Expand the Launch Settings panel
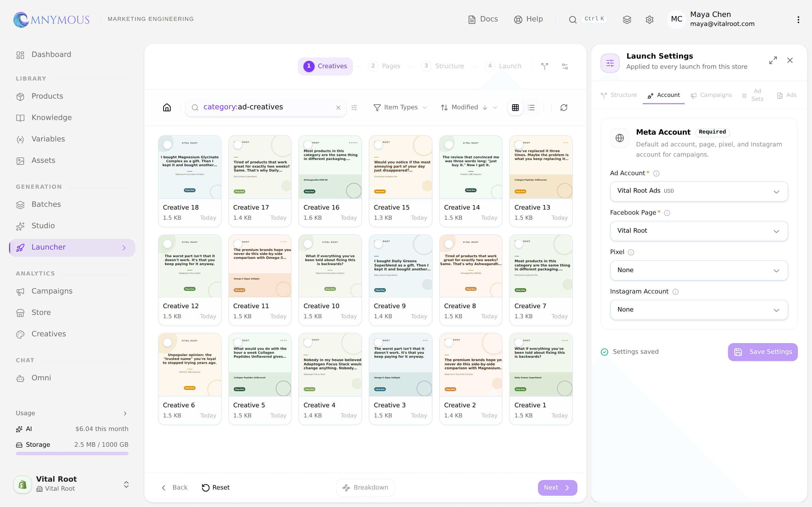812x507 pixels. 773,60
